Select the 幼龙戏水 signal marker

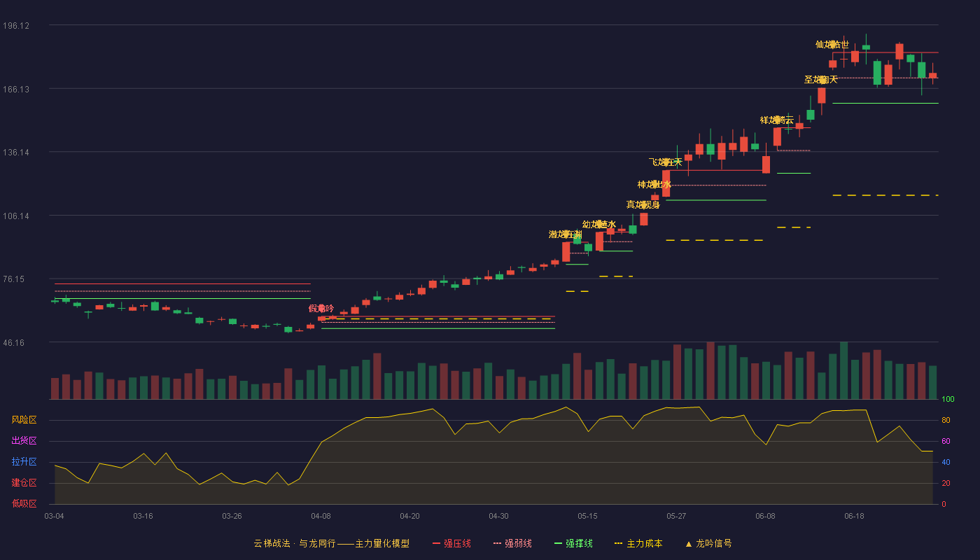coord(599,225)
